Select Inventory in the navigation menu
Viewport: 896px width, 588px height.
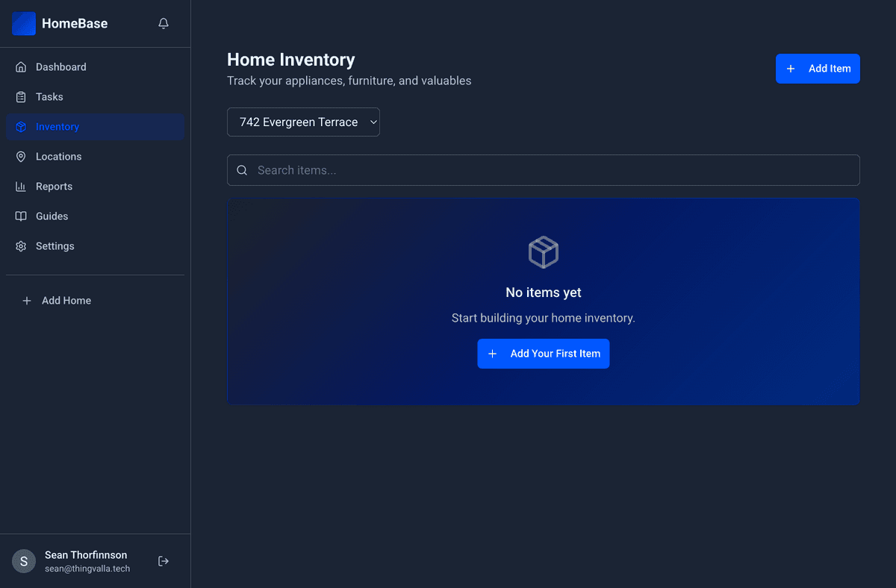pyautogui.click(x=57, y=126)
